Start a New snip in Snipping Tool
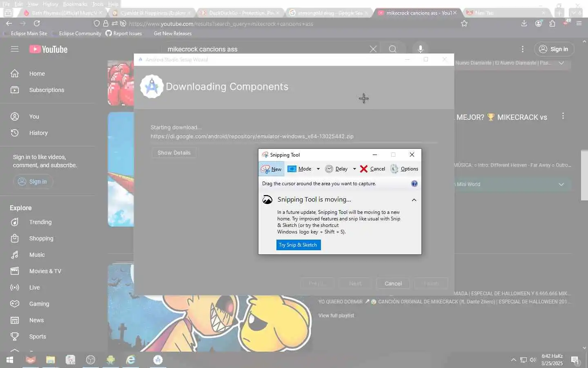588x368 pixels. coord(272,169)
